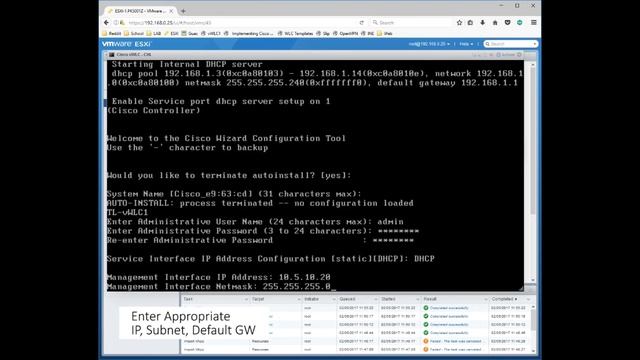Close the Cisco vWLC console window
Screen dimensions: 640x360
pyautogui.click(x=520, y=55)
